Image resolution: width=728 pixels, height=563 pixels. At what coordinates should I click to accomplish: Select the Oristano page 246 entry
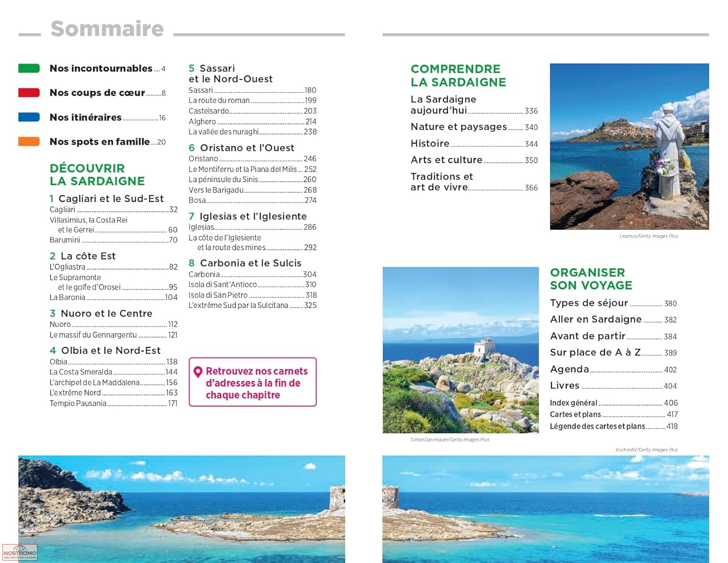point(252,159)
